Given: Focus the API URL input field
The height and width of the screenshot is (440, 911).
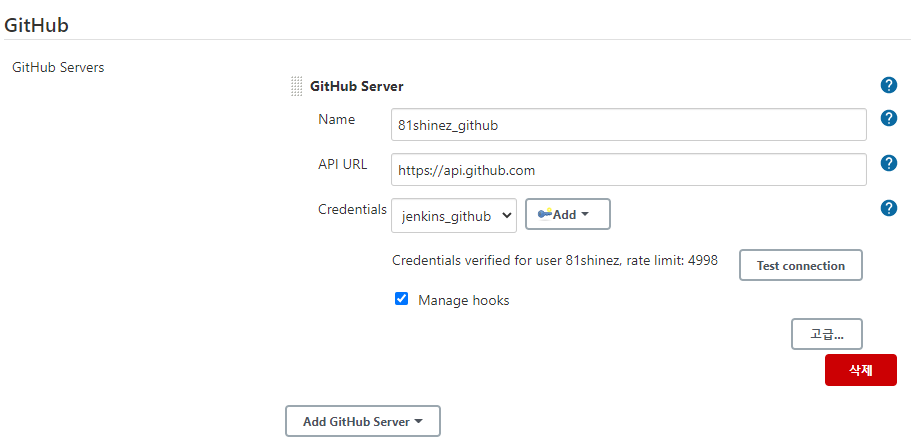Looking at the screenshot, I should (629, 170).
